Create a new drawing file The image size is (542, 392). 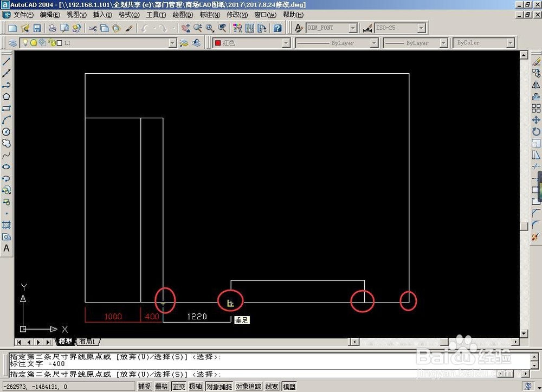coord(13,28)
